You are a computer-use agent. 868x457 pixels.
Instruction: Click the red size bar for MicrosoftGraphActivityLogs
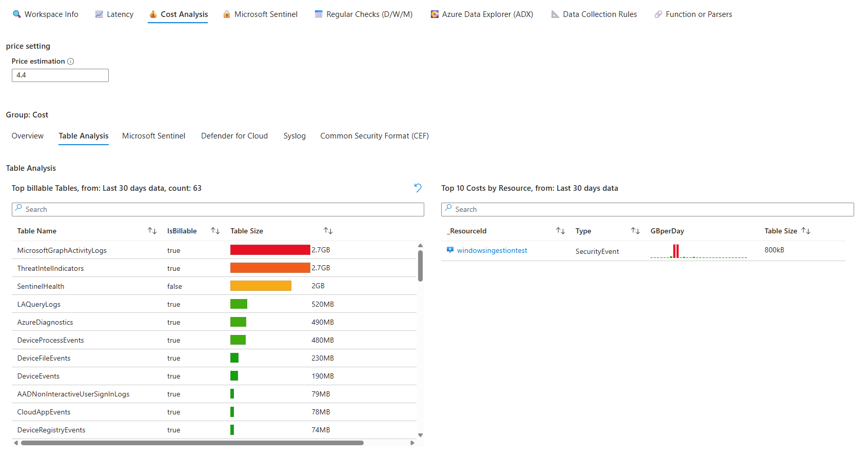270,250
